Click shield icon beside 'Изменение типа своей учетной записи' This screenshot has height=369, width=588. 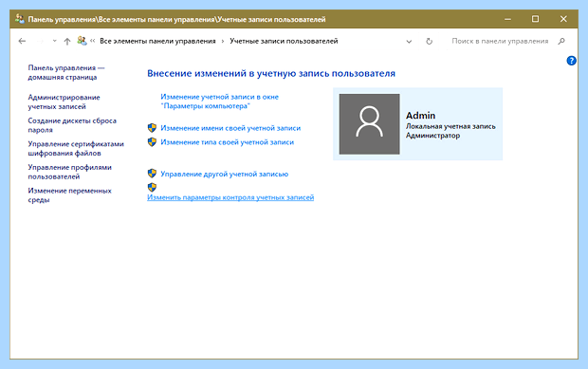pyautogui.click(x=152, y=142)
